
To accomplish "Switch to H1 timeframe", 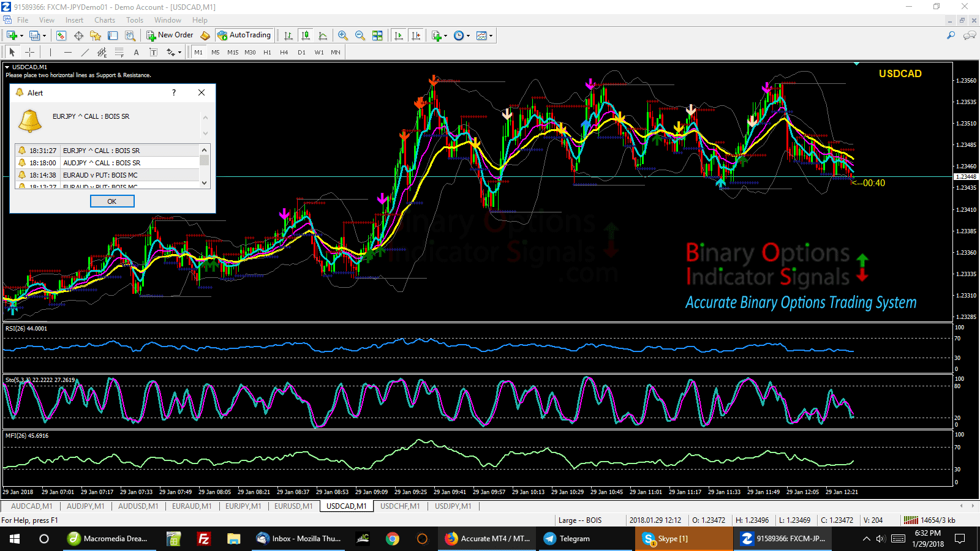I will 267,52.
